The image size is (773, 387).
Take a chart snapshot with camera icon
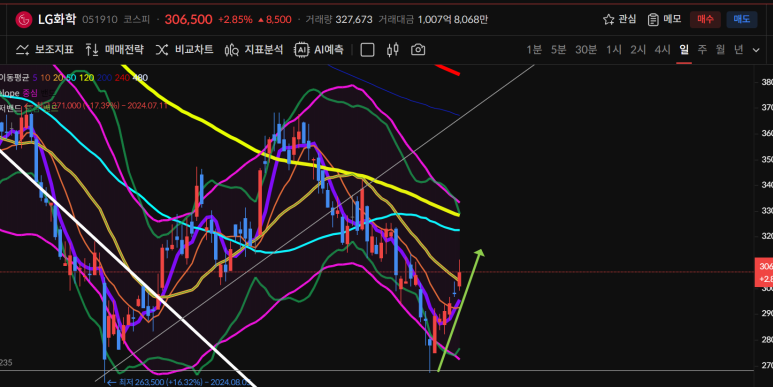418,50
